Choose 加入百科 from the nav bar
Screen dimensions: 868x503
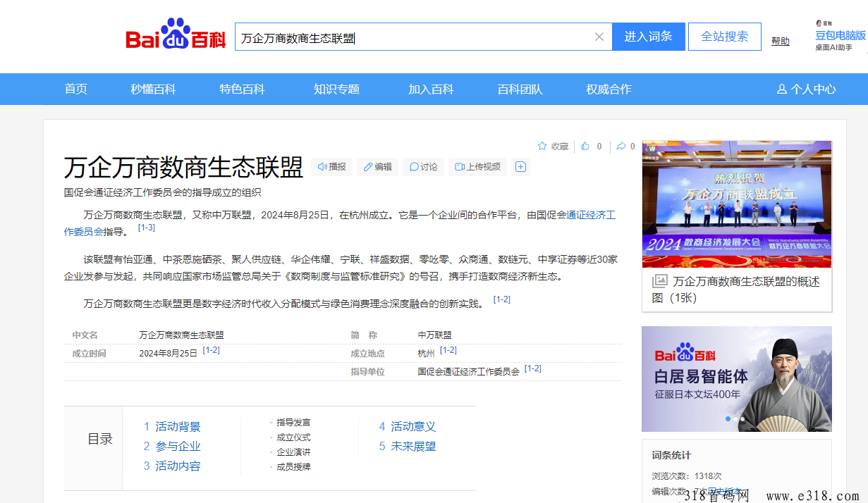[x=431, y=89]
